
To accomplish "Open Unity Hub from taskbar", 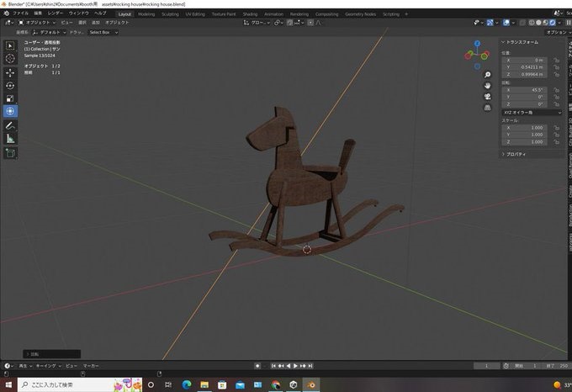I will click(294, 384).
